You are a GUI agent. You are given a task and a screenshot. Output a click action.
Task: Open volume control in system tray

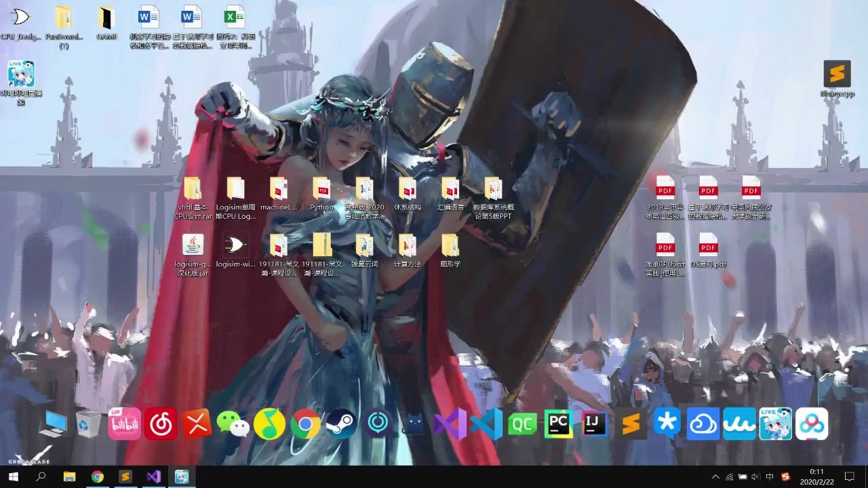point(755,476)
